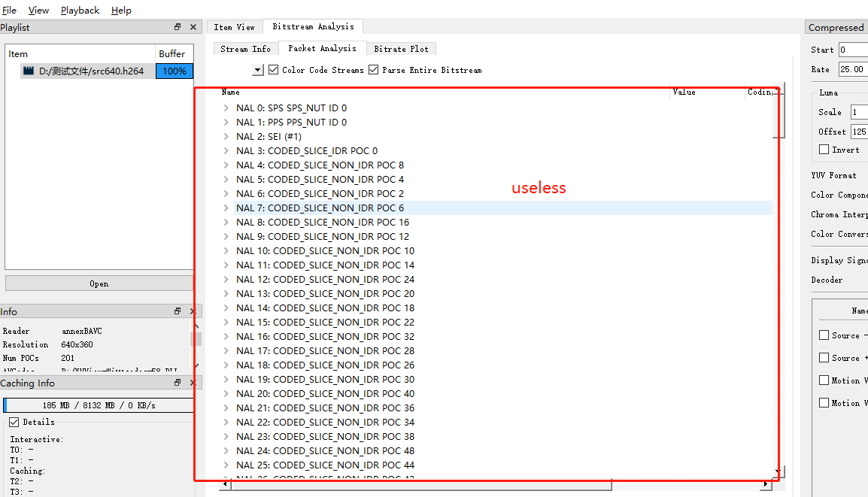This screenshot has height=497, width=868.
Task: Switch to the Bitrate Plot tab
Action: click(401, 47)
